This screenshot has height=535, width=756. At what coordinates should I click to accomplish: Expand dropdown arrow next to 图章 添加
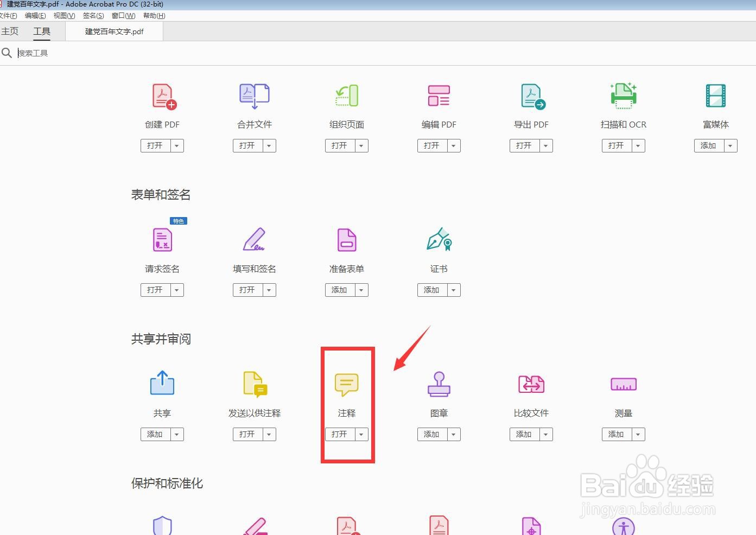coord(454,435)
